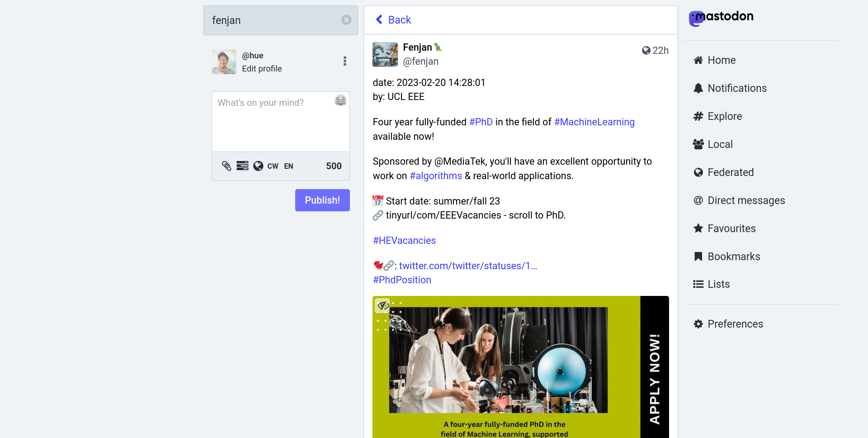Click the 'tinyurl/com/EEEVacancies' line
The image size is (868, 438).
469,215
